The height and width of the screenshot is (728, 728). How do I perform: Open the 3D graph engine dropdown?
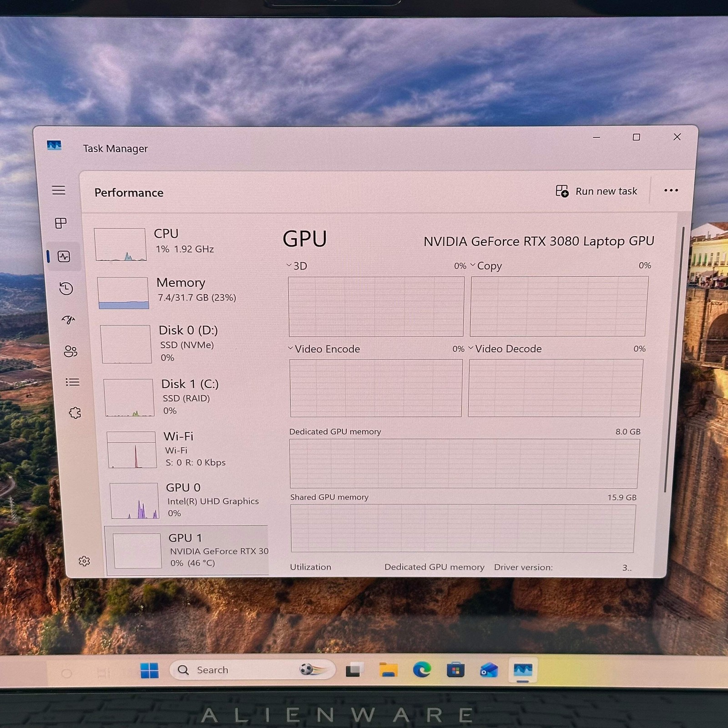pos(289,265)
